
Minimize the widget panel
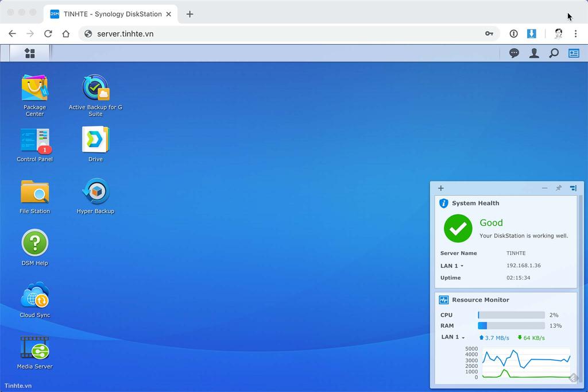[544, 188]
